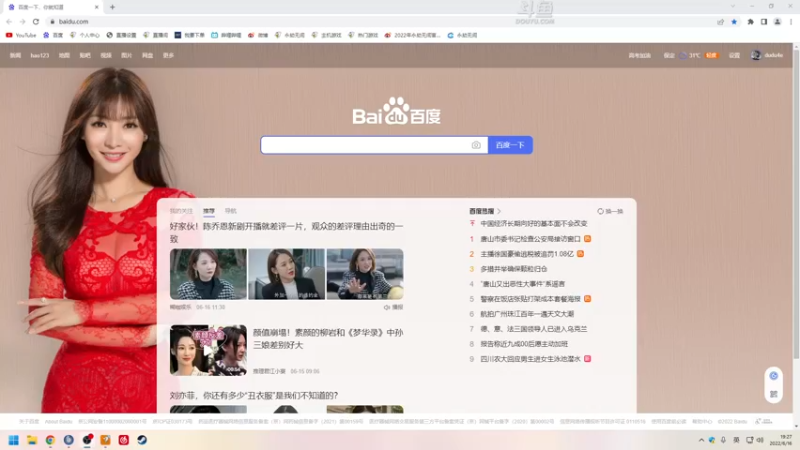Open the tab search chevron in title bar

tap(733, 6)
